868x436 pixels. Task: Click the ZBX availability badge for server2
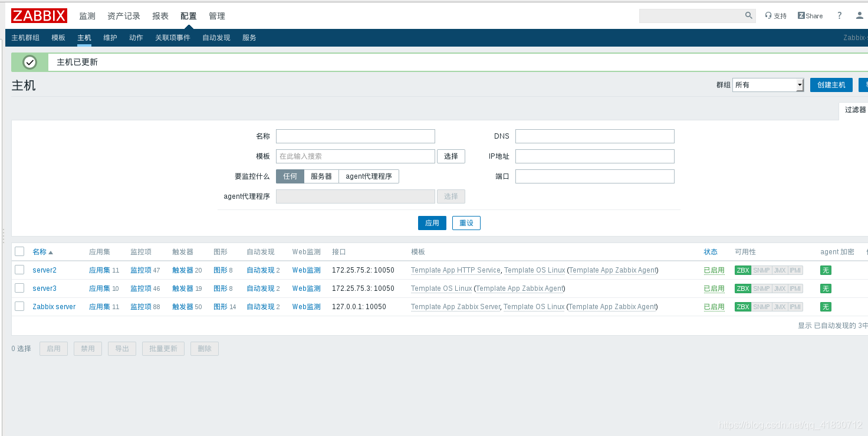[743, 270]
